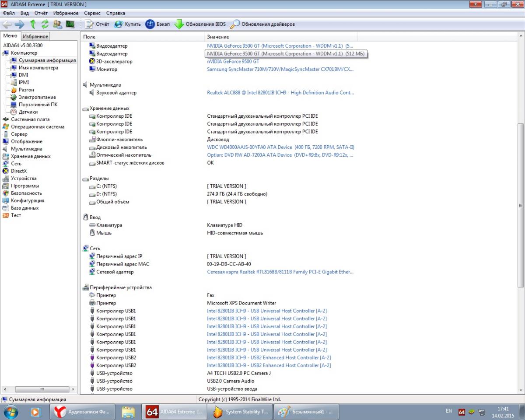Sort by the Значение column header
The height and width of the screenshot is (420, 525).
click(281, 37)
